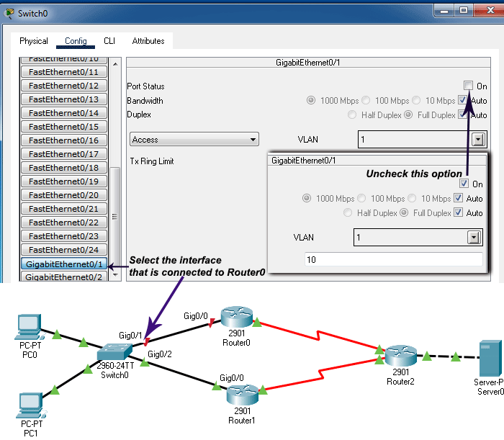This screenshot has height=440, width=504.
Task: Toggle duplex Auto checkbox in inset panel
Action: pyautogui.click(x=459, y=212)
